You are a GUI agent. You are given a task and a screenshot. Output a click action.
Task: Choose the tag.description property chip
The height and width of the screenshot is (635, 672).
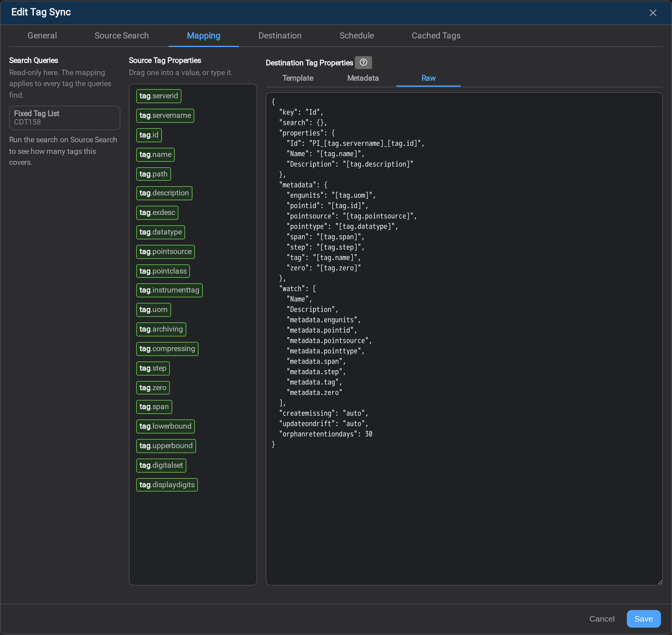[x=164, y=193]
